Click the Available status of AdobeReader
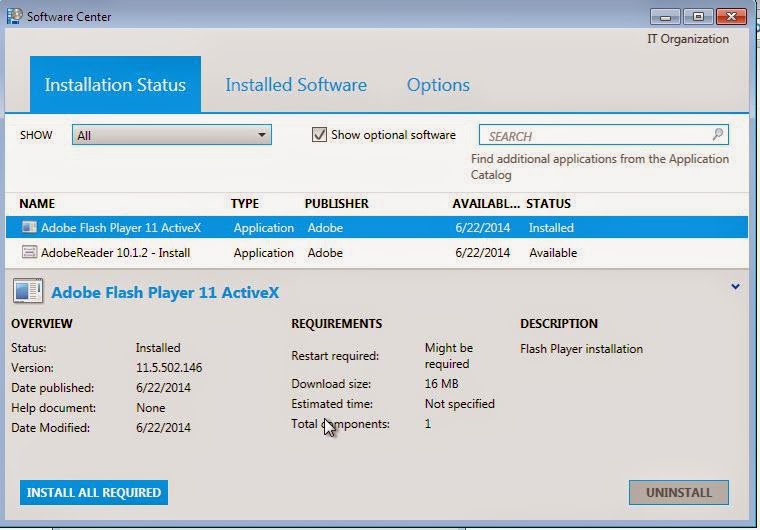760x530 pixels. tap(553, 253)
